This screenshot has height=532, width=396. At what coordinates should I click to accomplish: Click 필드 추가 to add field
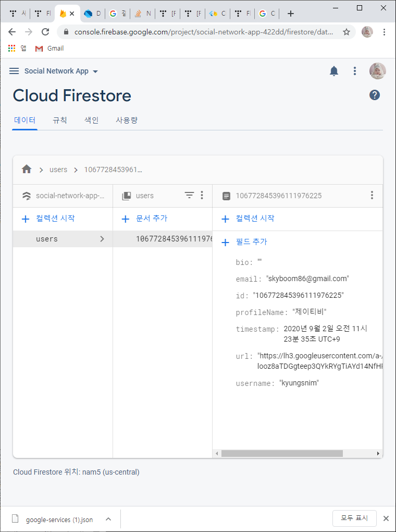tap(244, 242)
